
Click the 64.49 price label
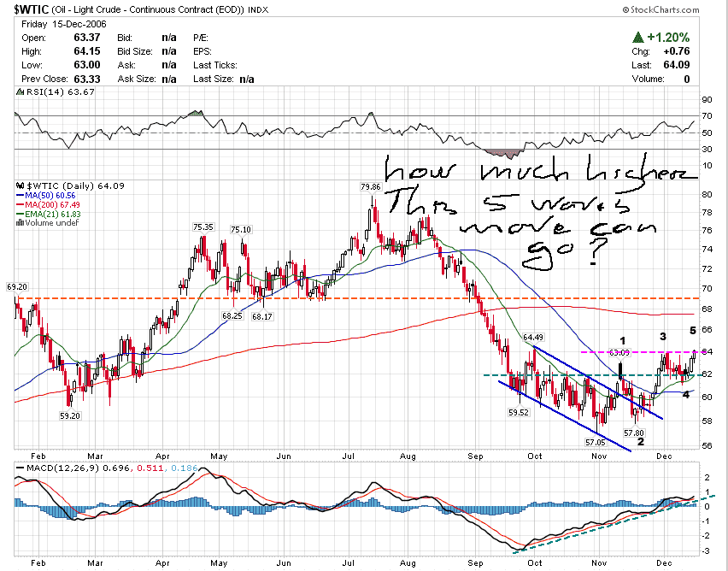(533, 337)
